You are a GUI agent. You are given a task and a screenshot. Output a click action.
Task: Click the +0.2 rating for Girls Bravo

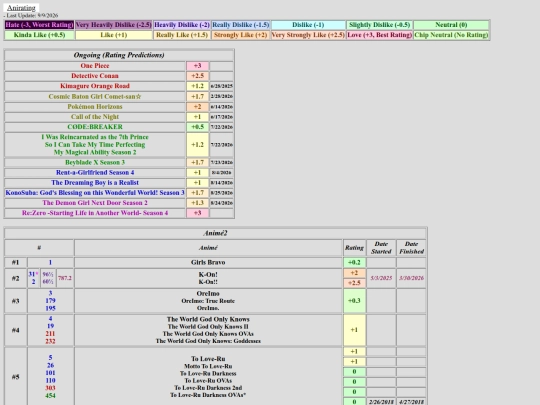354,262
